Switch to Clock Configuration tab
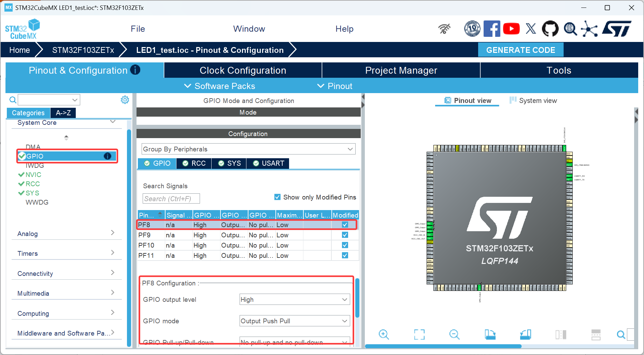The width and height of the screenshot is (644, 355). click(x=243, y=70)
